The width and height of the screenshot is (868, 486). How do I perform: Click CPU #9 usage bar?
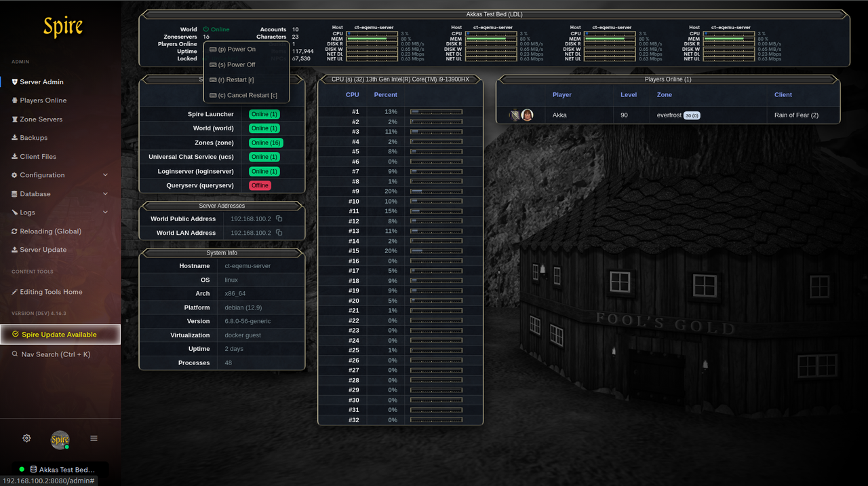click(436, 191)
